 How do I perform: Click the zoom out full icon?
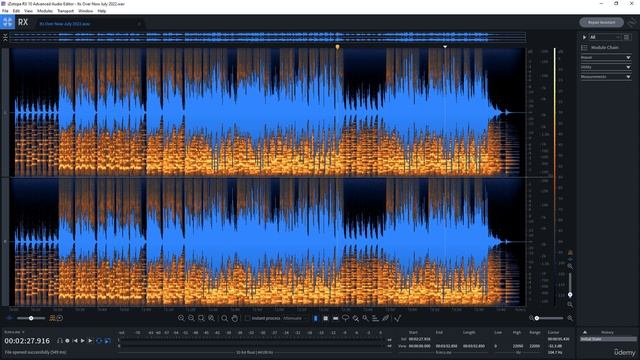211,318
